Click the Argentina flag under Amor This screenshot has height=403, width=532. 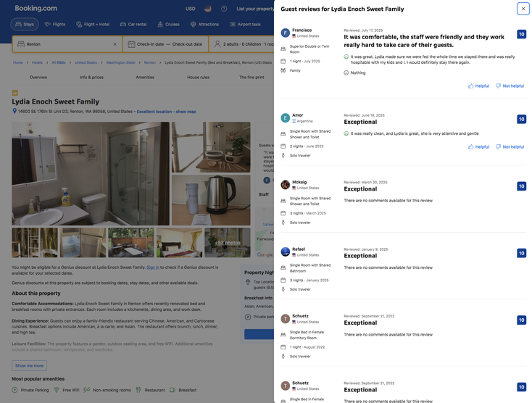coord(294,121)
